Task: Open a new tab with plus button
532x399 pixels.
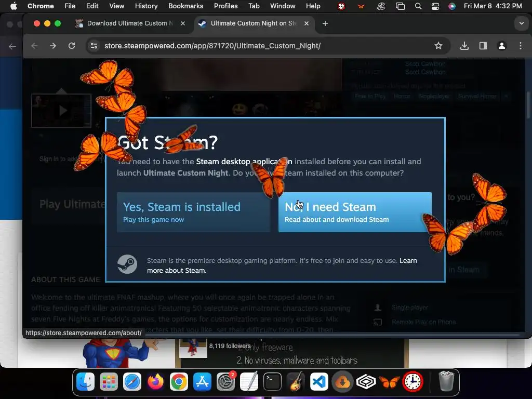Action: pyautogui.click(x=325, y=23)
